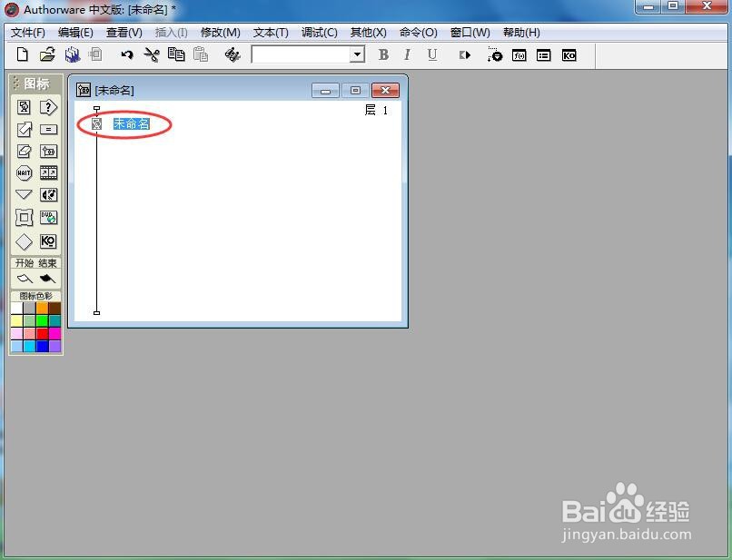Viewport: 732px width, 560px height.
Task: Pick the Framework icon
Action: coord(24,218)
